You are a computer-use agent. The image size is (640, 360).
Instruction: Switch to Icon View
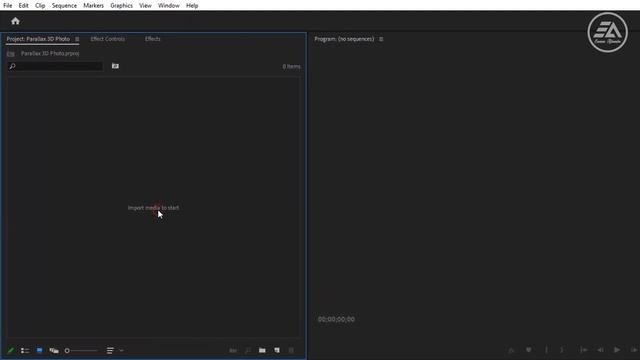pyautogui.click(x=39, y=350)
